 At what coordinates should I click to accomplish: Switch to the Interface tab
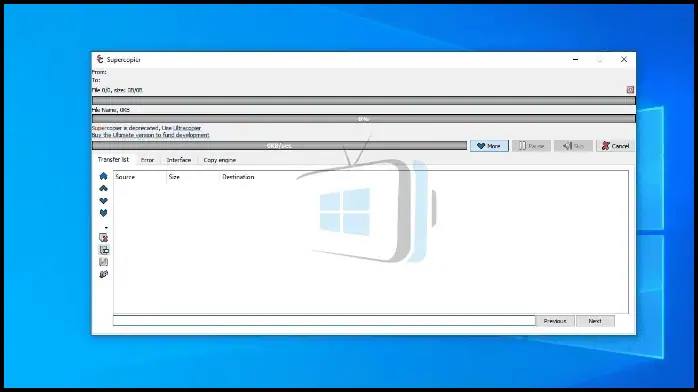(179, 160)
